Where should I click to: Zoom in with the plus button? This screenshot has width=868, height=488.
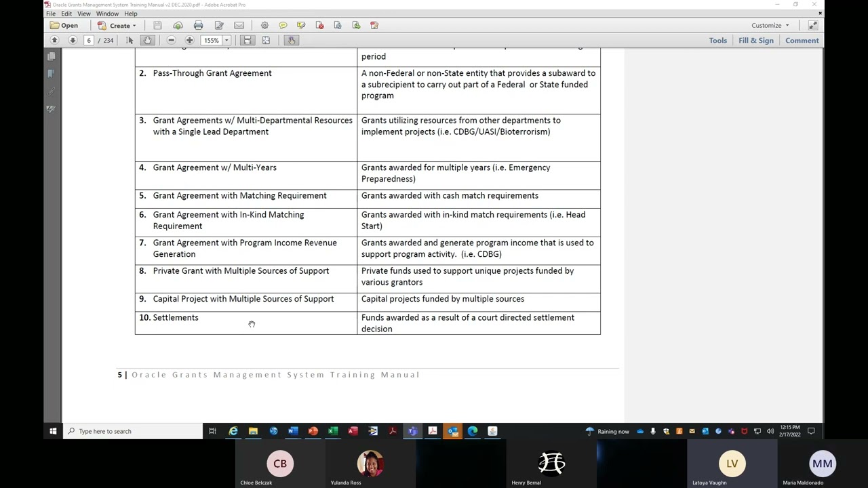pyautogui.click(x=189, y=40)
